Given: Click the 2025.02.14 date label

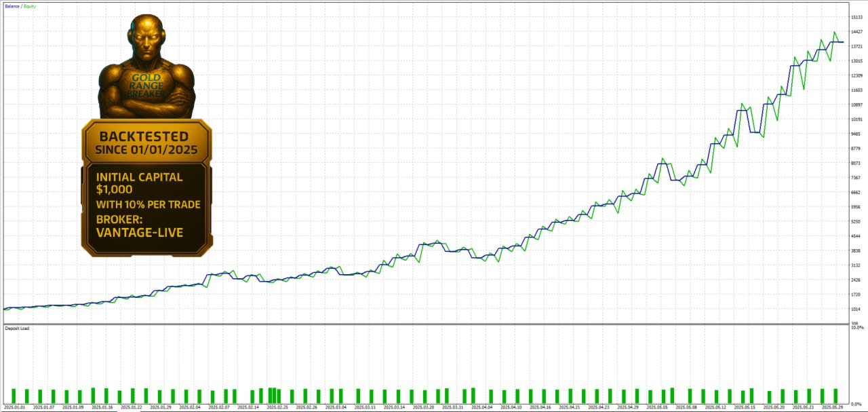Looking at the screenshot, I should 248,408.
